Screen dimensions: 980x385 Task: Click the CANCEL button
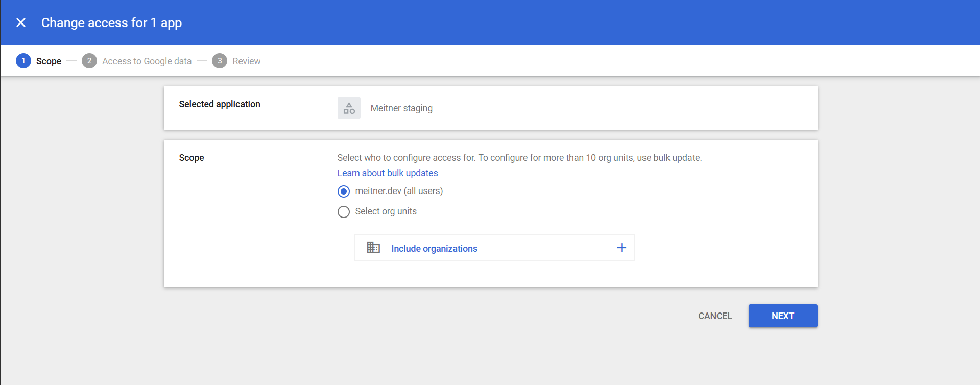coord(715,316)
